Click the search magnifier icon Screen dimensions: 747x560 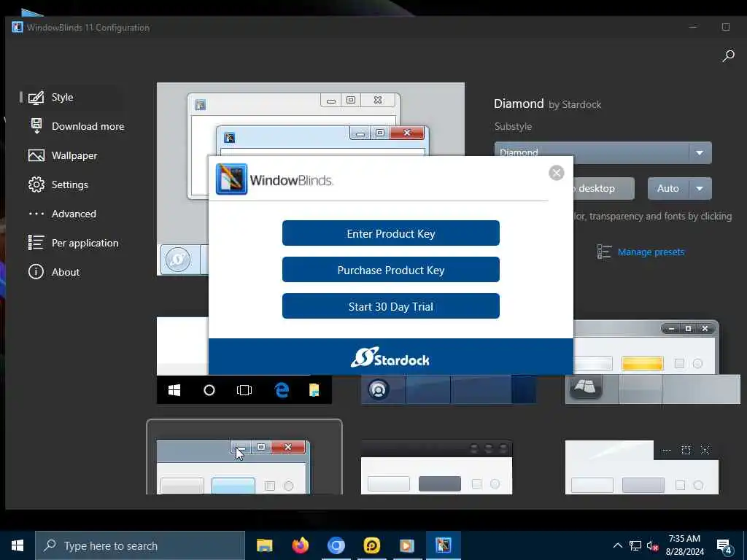(x=728, y=55)
